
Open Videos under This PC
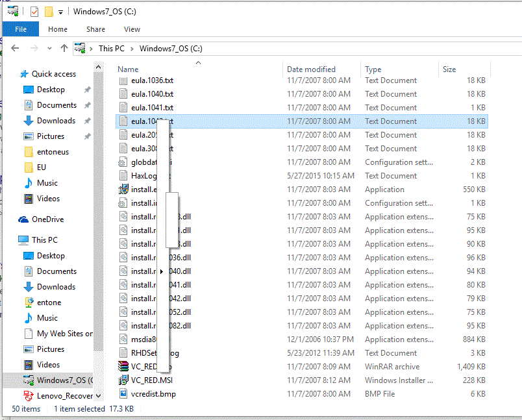[x=48, y=365]
